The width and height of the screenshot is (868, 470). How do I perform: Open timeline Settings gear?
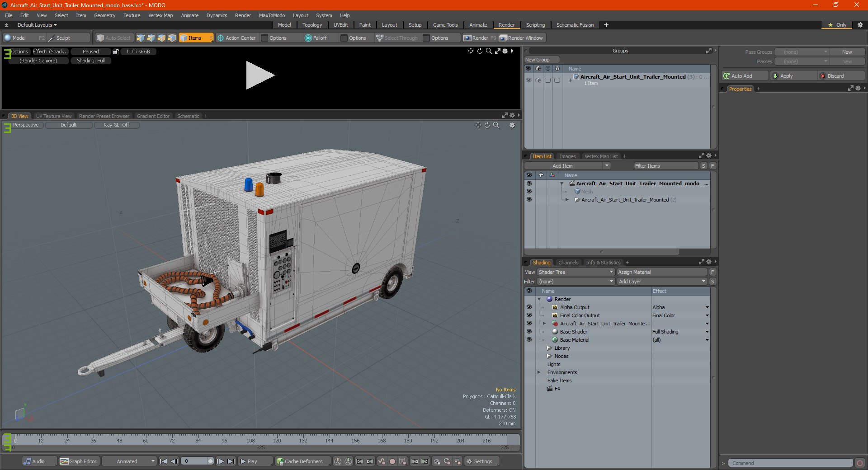[x=469, y=461]
